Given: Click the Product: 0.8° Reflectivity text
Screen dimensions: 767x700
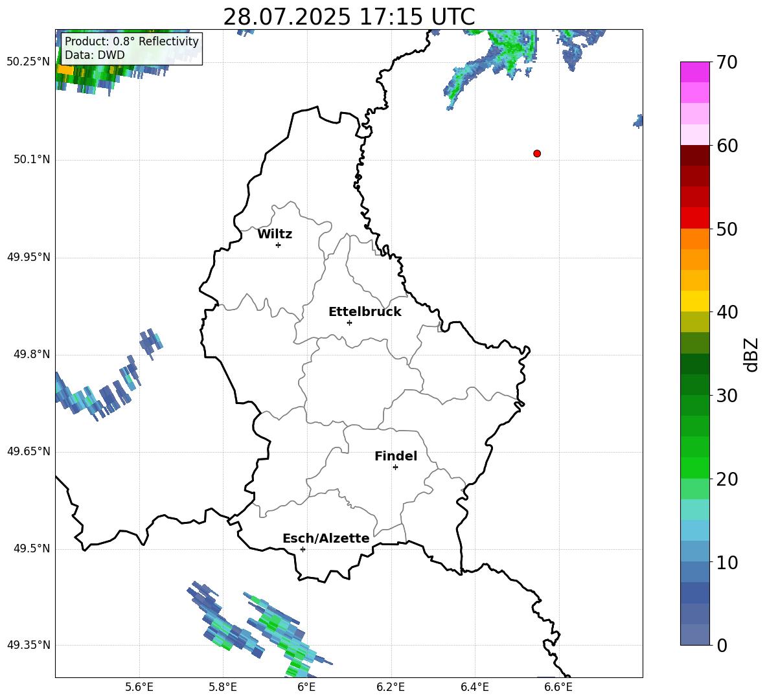Looking at the screenshot, I should tap(132, 41).
